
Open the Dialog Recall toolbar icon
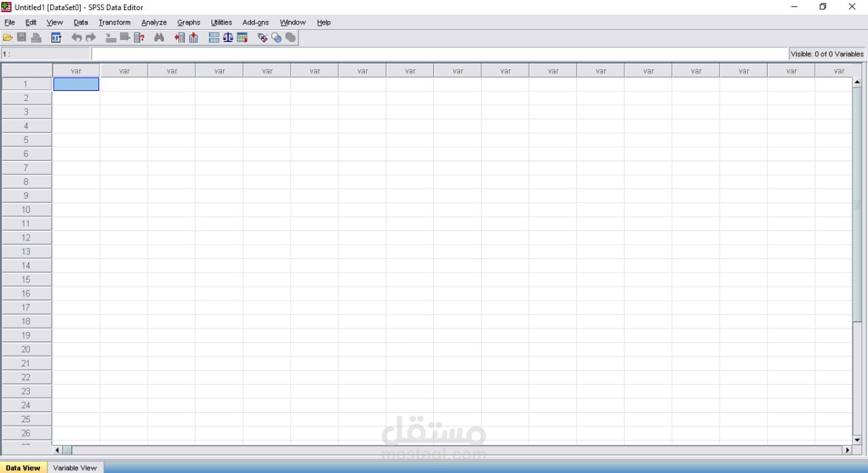tap(56, 38)
